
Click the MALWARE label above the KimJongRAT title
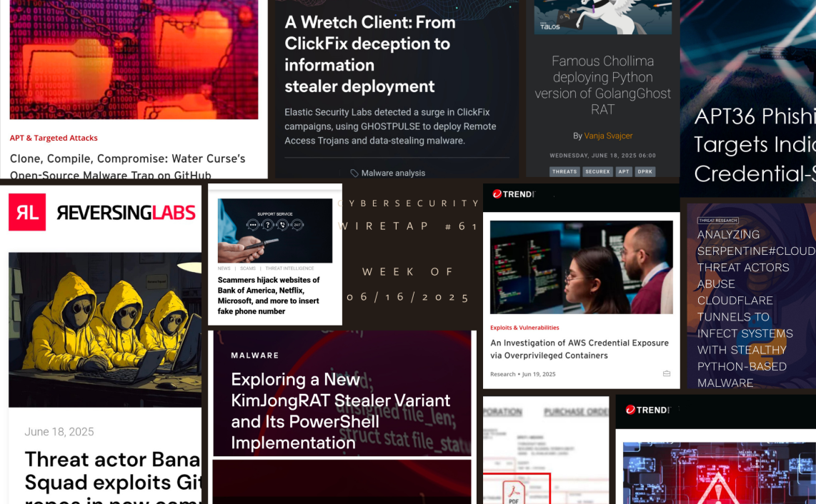pyautogui.click(x=255, y=356)
